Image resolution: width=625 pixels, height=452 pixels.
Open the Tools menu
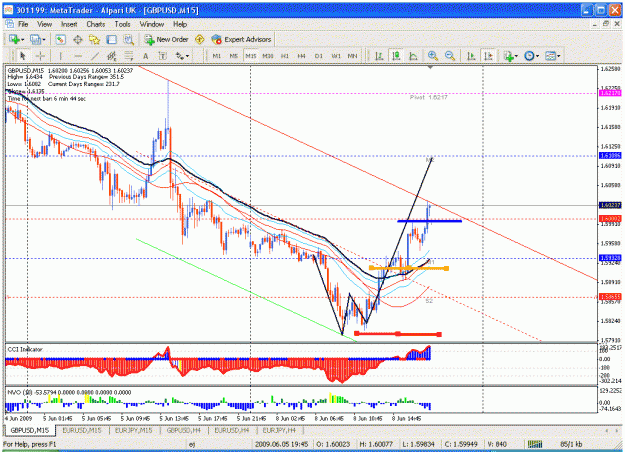click(x=122, y=24)
